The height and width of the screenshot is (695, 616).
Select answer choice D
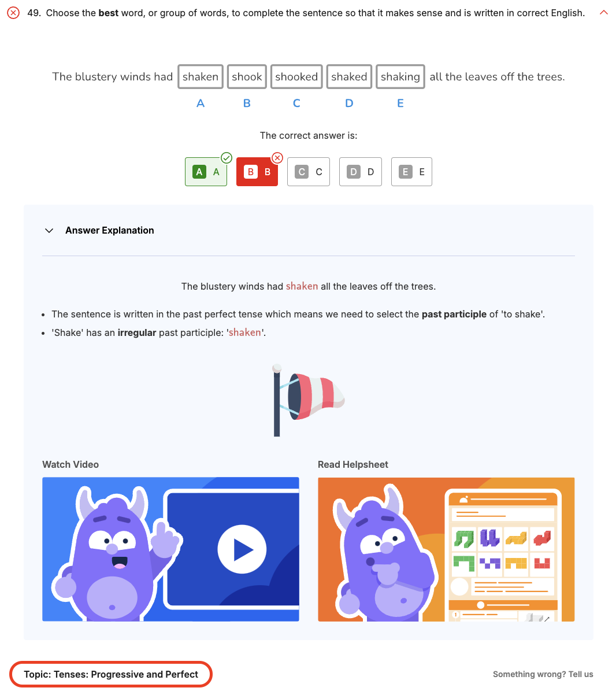coord(361,172)
